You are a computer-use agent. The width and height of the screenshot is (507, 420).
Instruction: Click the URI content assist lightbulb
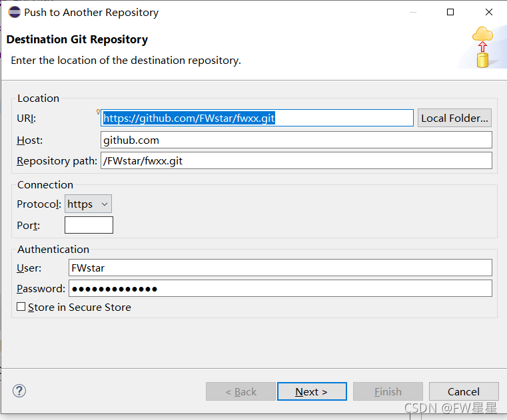click(98, 112)
